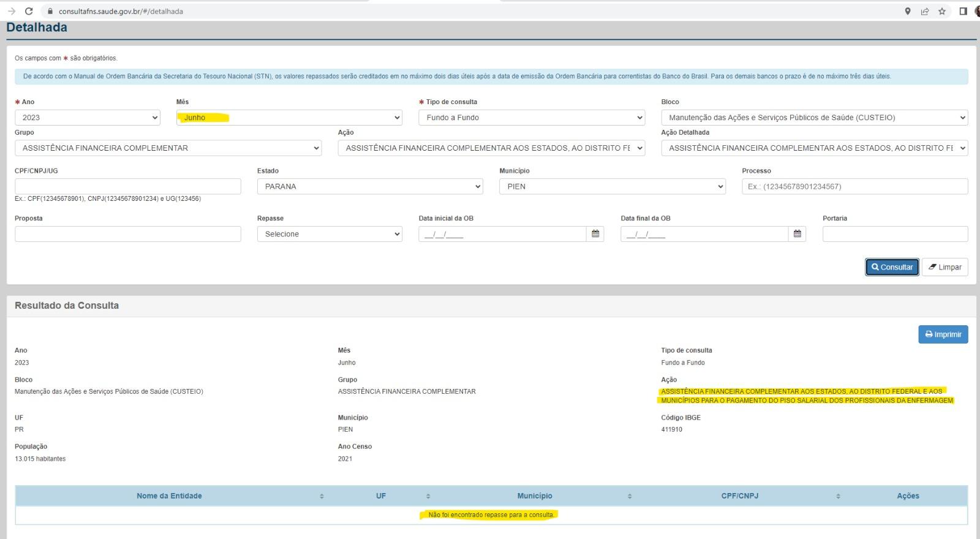The width and height of the screenshot is (980, 539).
Task: Click the Consultar button
Action: coord(892,267)
